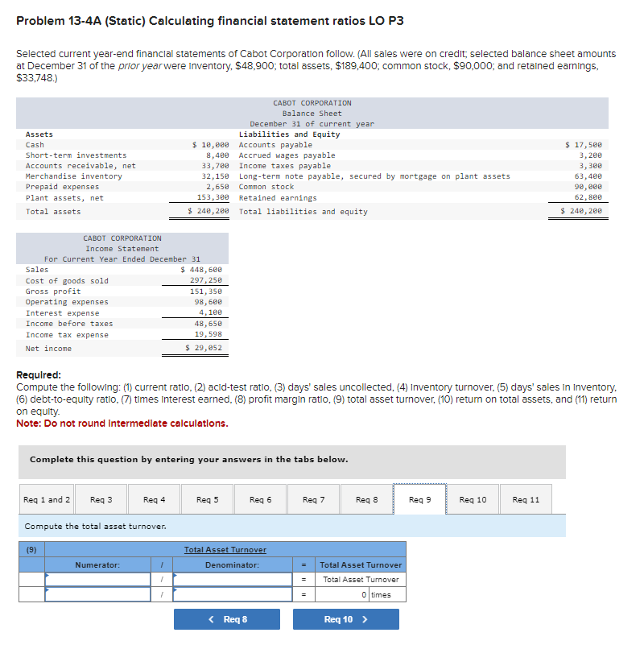Select the Req 6 tab
This screenshot has height=645, width=644.
[x=260, y=499]
